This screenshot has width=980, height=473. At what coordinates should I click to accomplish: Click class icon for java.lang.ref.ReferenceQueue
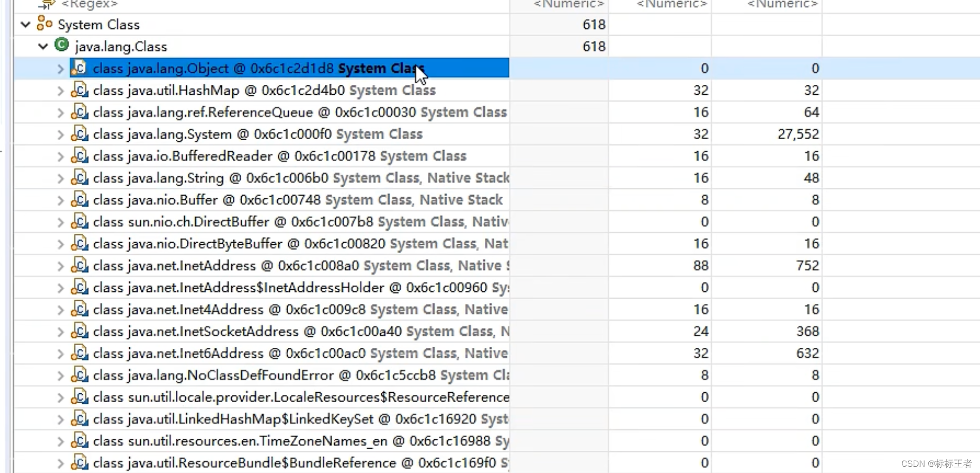tap(79, 111)
